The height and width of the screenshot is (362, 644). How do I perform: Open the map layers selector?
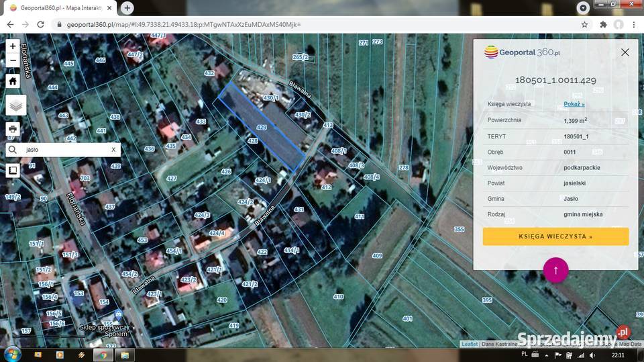coord(16,105)
